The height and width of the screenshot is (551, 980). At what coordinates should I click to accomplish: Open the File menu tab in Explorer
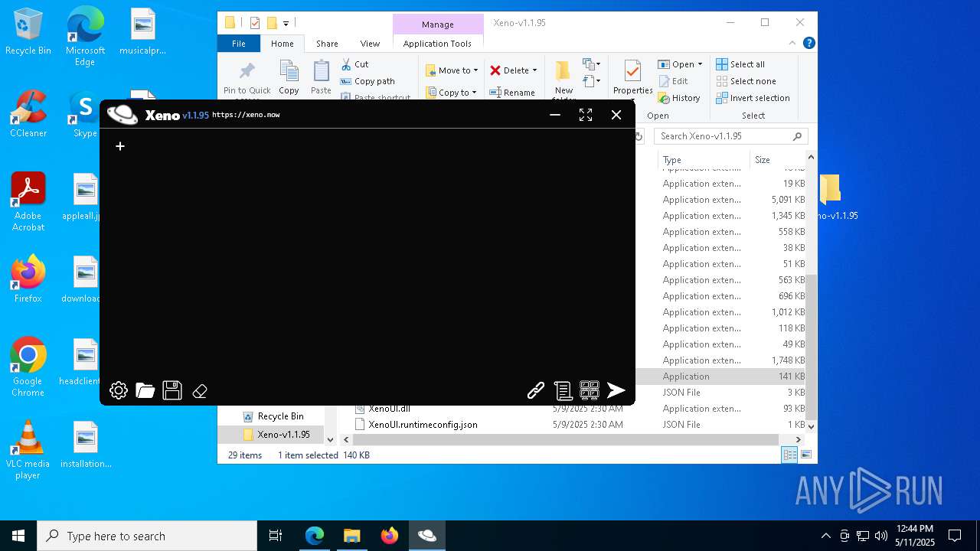click(239, 44)
